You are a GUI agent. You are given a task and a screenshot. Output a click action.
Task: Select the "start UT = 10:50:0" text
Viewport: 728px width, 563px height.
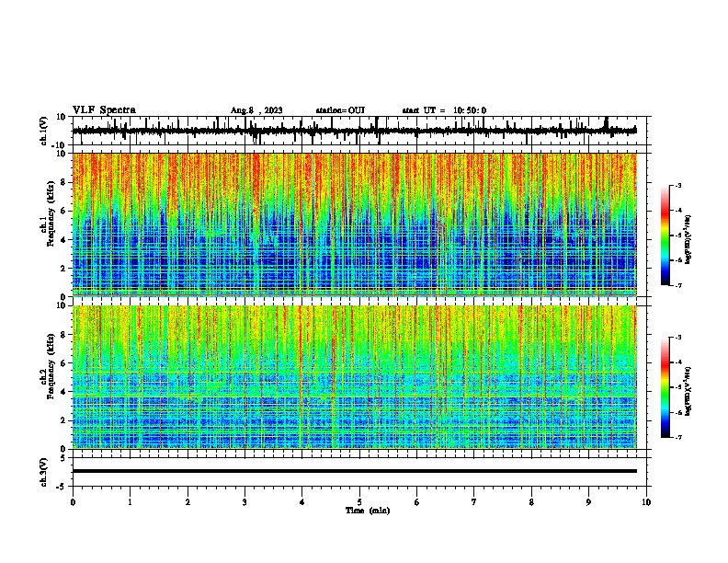tap(444, 110)
